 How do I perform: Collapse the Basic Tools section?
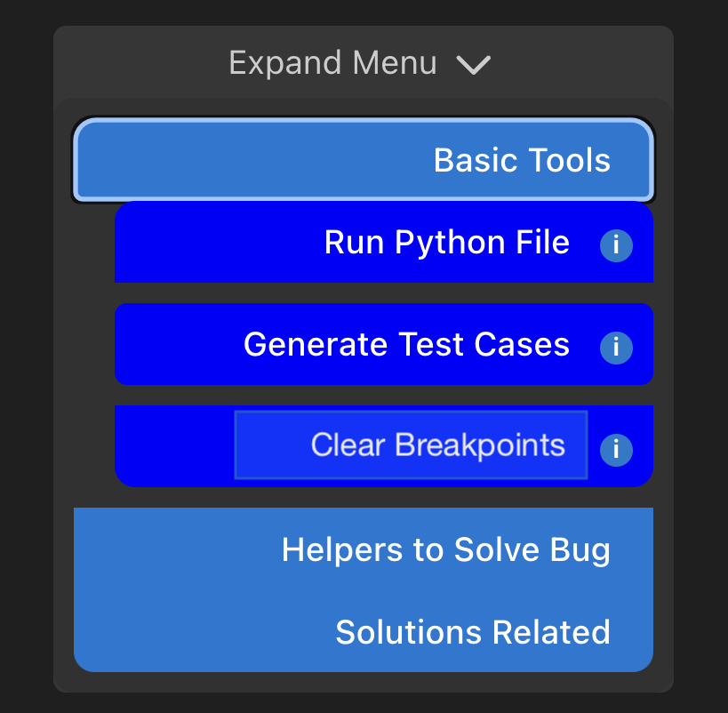(x=363, y=160)
